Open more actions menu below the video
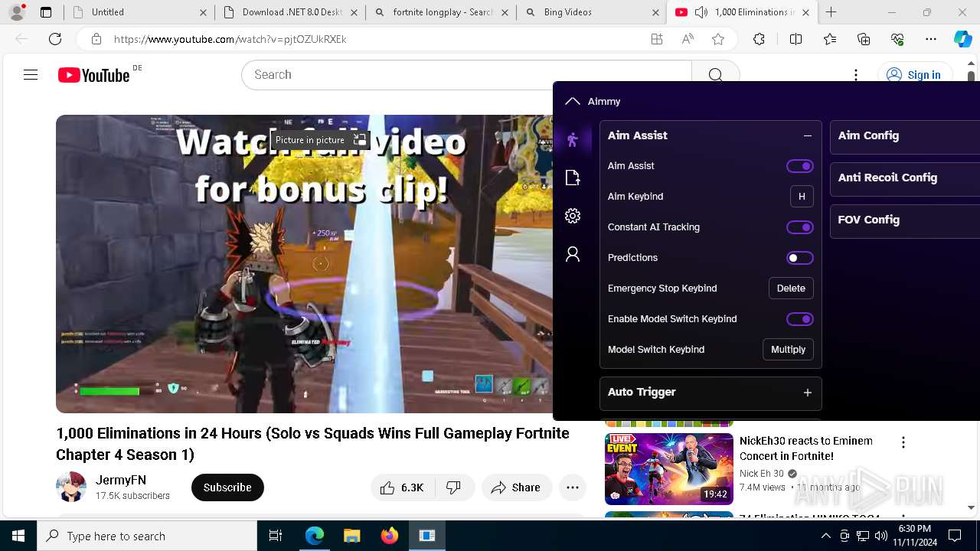This screenshot has width=980, height=551. [572, 487]
